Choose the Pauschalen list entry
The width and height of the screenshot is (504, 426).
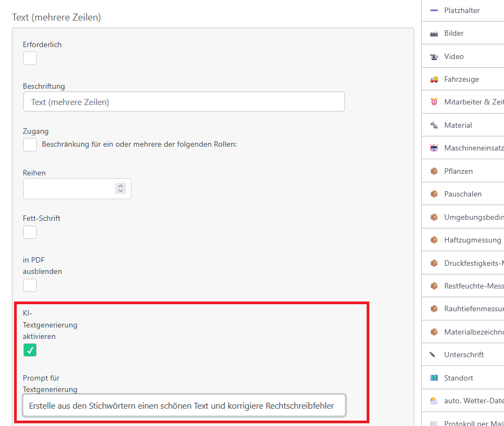463,194
